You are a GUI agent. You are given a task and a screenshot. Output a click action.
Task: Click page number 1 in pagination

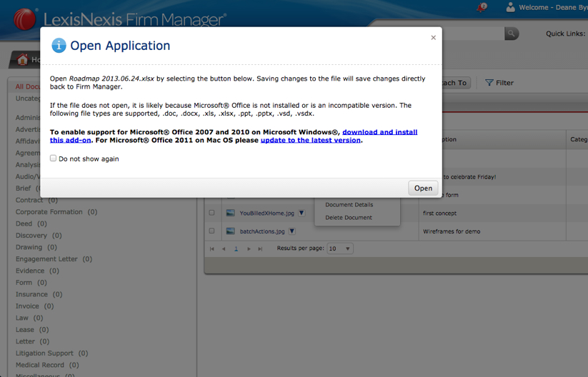pyautogui.click(x=236, y=249)
